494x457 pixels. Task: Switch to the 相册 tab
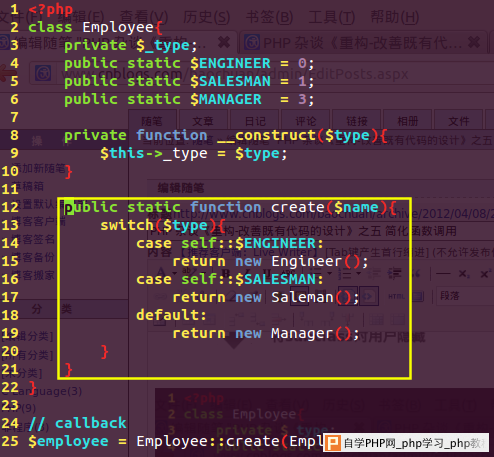(407, 121)
